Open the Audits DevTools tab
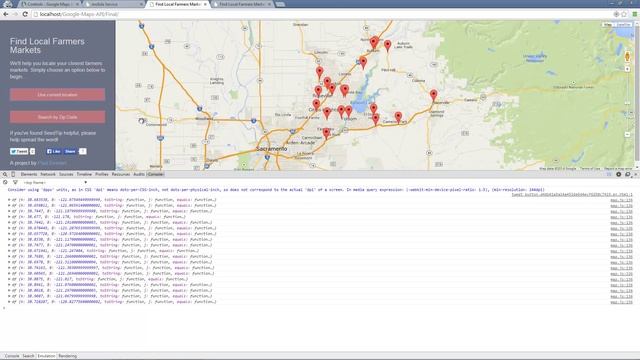Viewport: 640px width, 360px height. (139, 174)
